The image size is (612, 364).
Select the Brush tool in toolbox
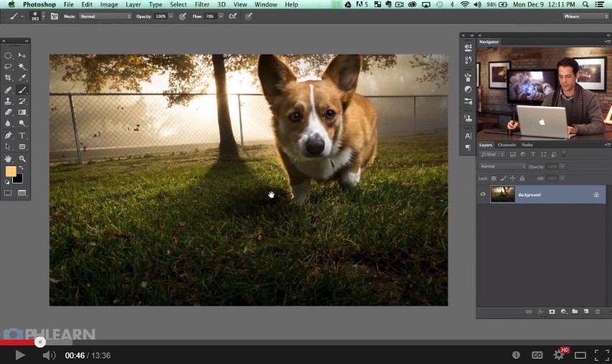pyautogui.click(x=22, y=90)
